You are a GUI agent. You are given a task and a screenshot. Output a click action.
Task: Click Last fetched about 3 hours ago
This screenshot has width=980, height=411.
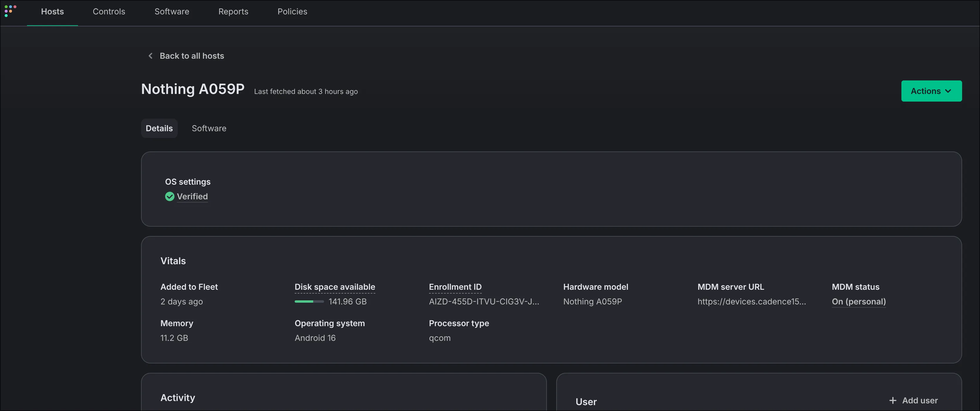(x=306, y=92)
